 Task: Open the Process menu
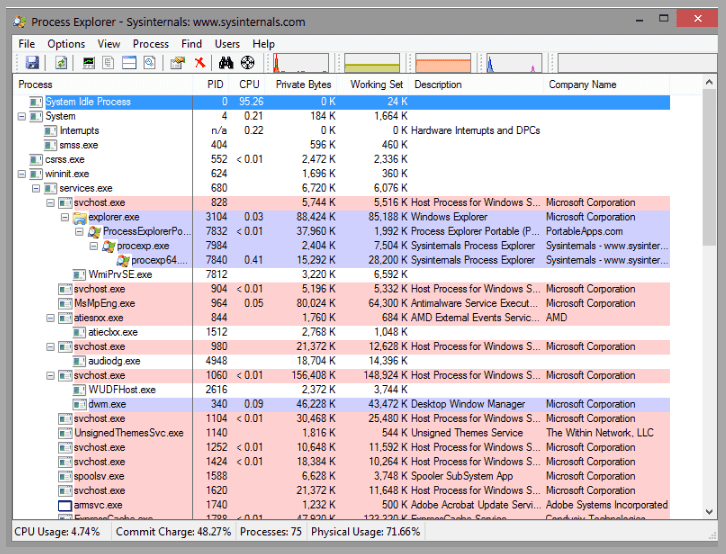[151, 44]
